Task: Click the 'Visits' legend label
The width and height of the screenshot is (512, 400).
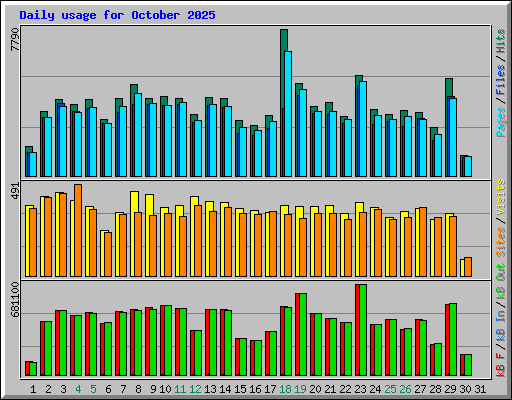Action: click(501, 197)
